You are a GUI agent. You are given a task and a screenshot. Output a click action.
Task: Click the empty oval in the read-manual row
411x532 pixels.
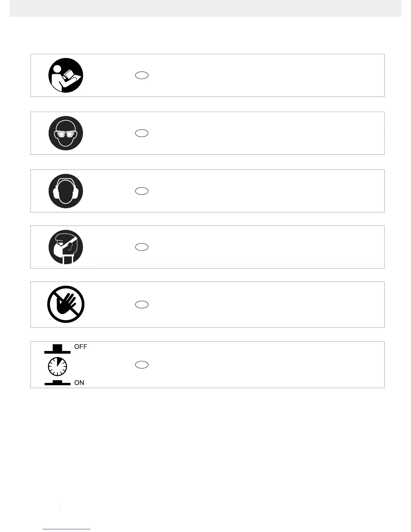coord(142,75)
